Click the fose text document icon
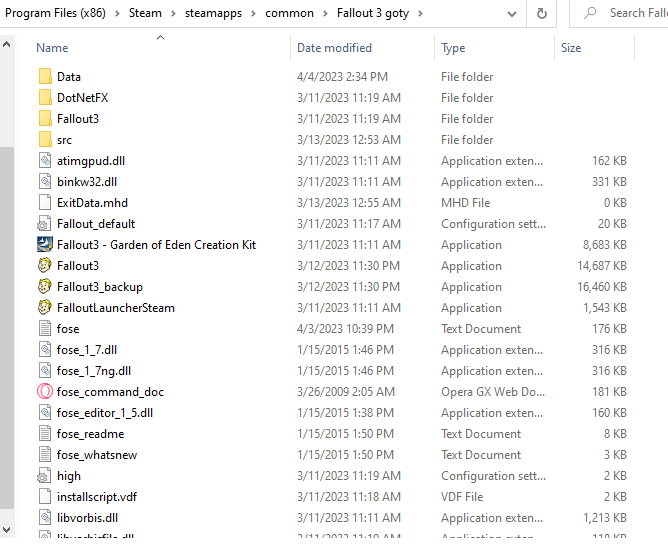 coord(45,329)
